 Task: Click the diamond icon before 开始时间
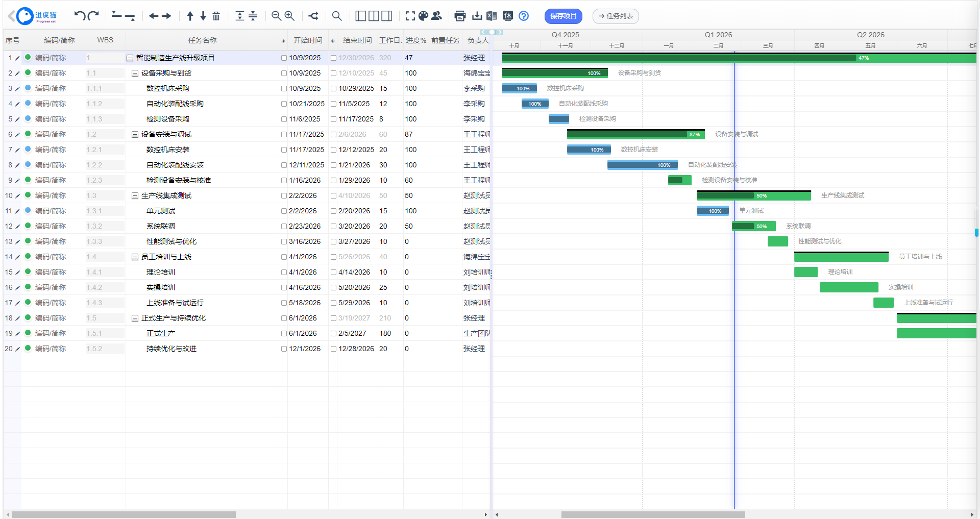pyautogui.click(x=283, y=41)
